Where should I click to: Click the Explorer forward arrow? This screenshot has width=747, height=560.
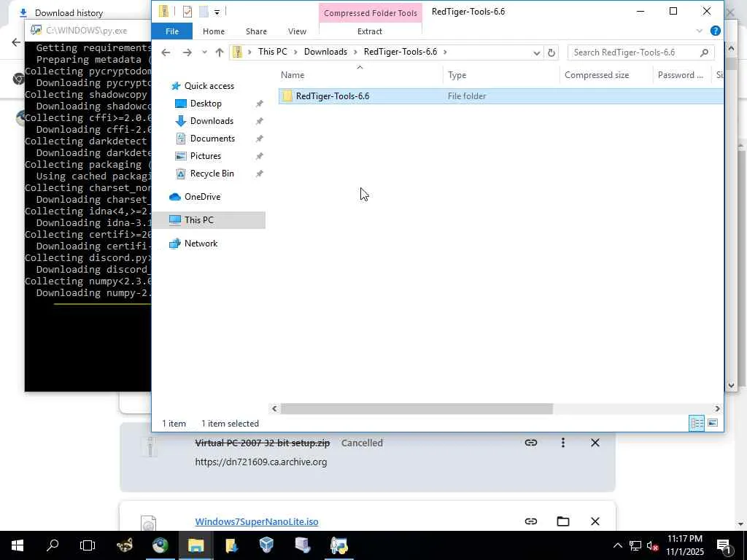coord(187,52)
